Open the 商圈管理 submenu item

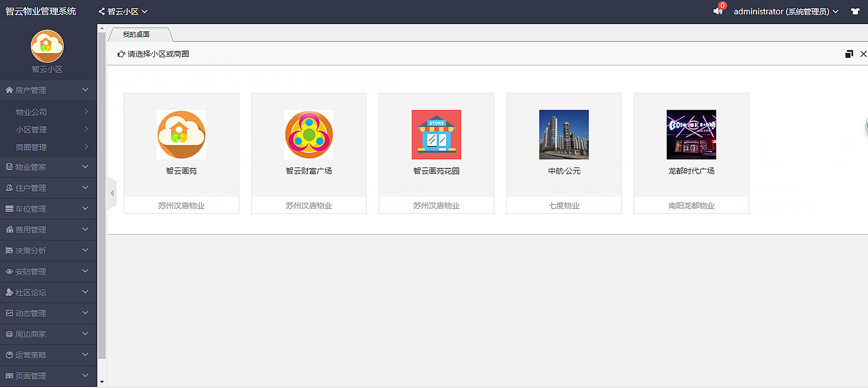pyautogui.click(x=31, y=147)
